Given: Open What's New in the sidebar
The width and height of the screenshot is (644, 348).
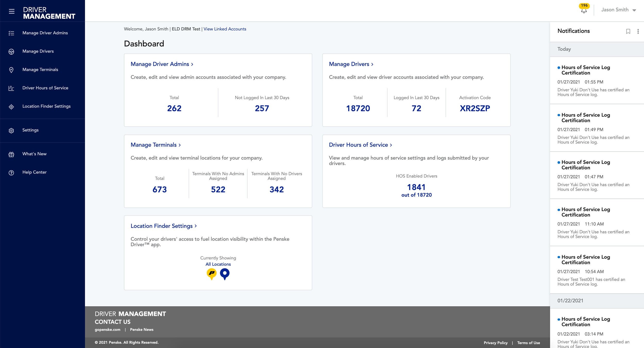Looking at the screenshot, I should 35,154.
